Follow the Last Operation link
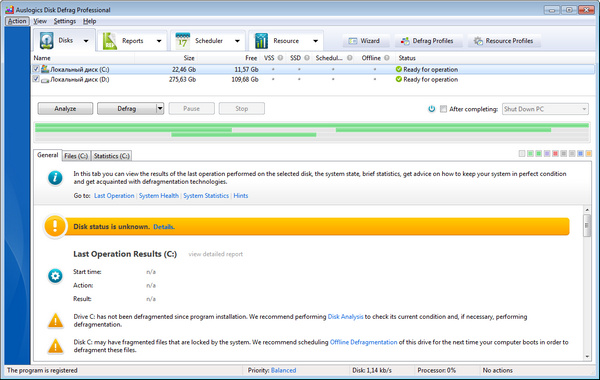Screen dimensions: 600x380 [x=114, y=196]
